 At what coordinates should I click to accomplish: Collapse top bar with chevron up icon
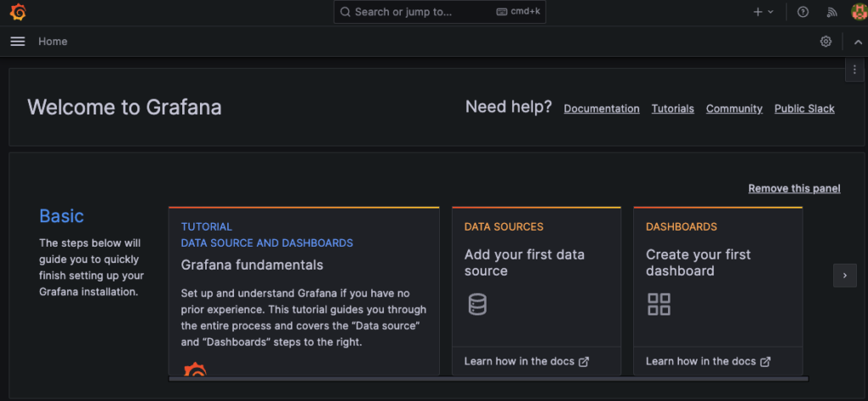click(858, 42)
